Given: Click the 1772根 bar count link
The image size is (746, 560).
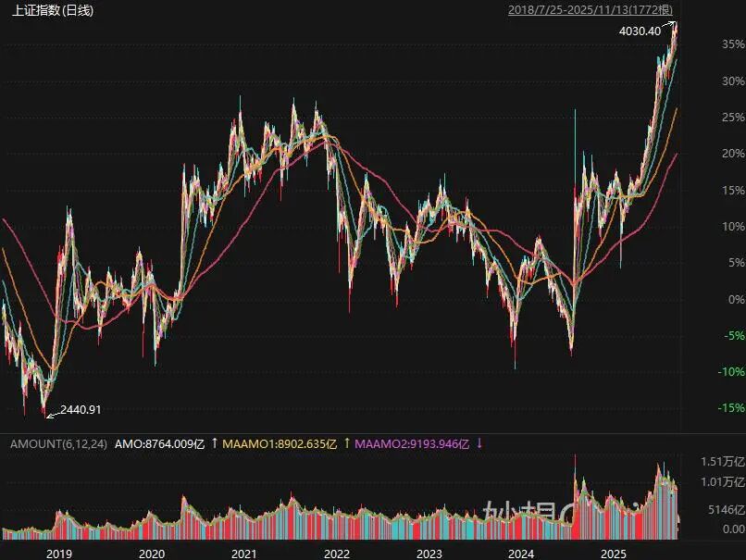Looking at the screenshot, I should tap(650, 9).
